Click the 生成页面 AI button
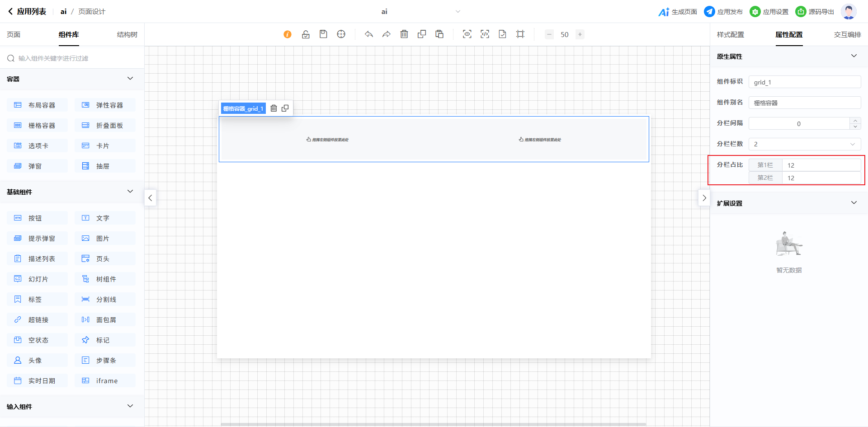The image size is (868, 427). coord(678,12)
